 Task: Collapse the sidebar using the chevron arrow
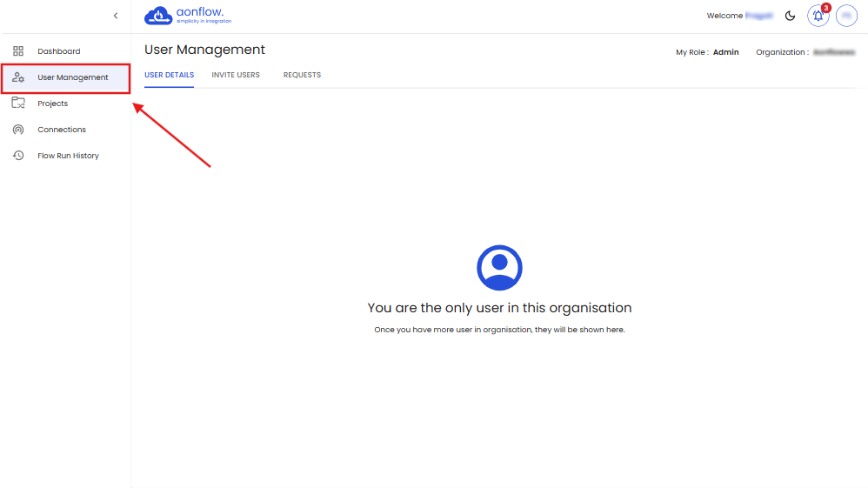(x=116, y=16)
